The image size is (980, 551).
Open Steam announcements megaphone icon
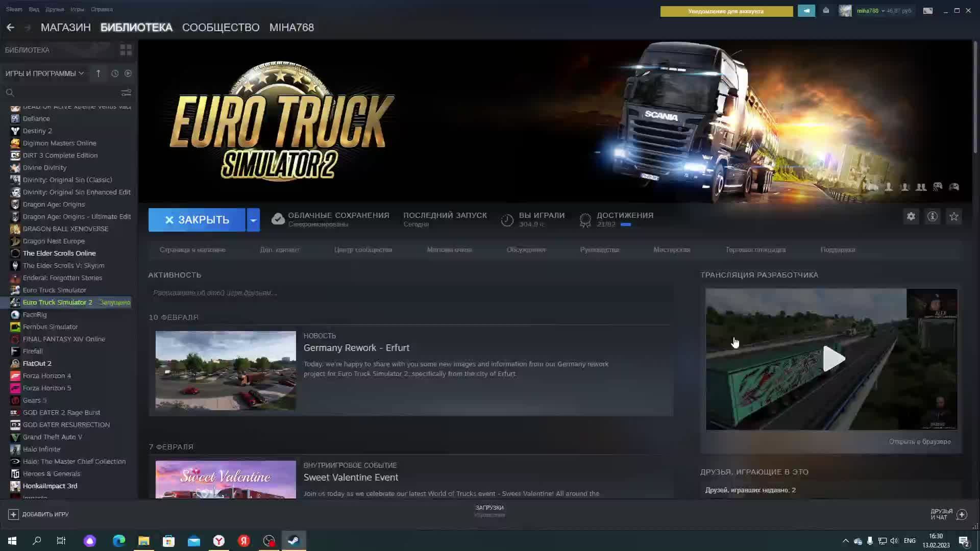[806, 11]
